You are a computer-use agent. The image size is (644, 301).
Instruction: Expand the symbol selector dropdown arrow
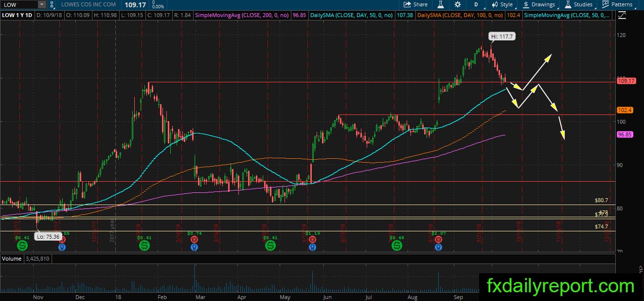[x=41, y=4]
